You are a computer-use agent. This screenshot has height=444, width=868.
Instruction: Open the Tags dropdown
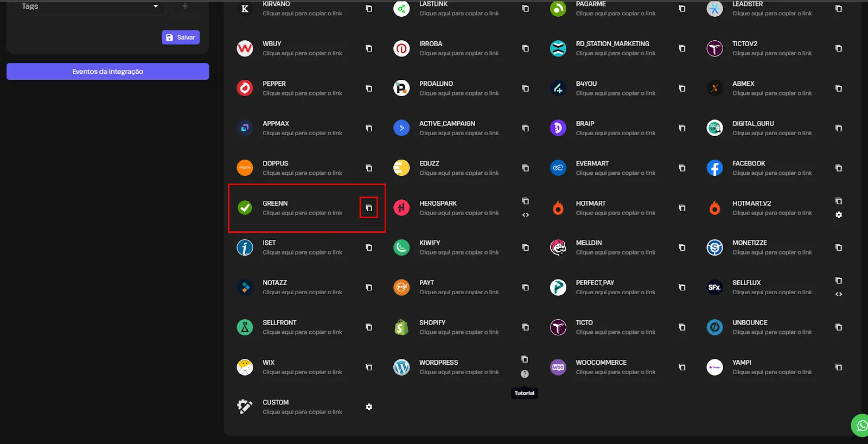(91, 7)
